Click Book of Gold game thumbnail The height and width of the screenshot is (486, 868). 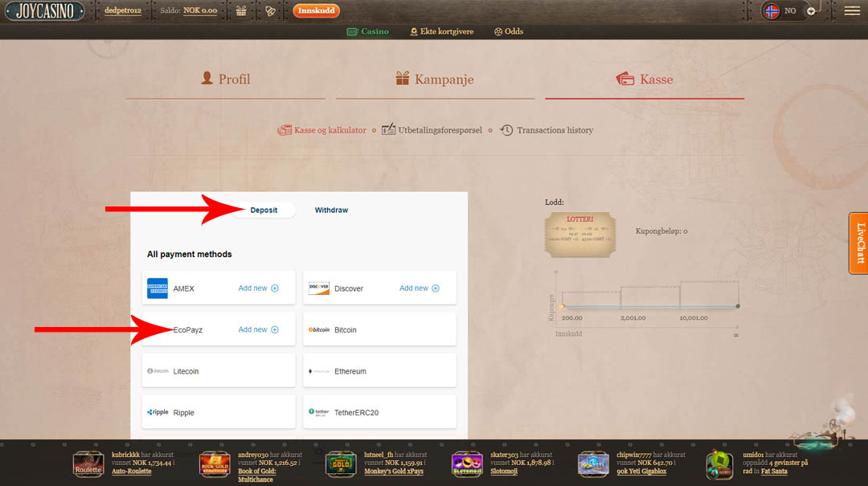(x=215, y=464)
